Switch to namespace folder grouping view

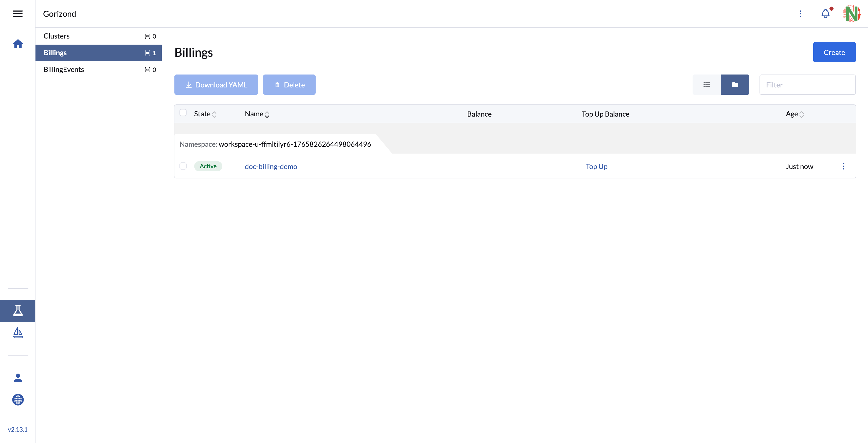(x=735, y=85)
